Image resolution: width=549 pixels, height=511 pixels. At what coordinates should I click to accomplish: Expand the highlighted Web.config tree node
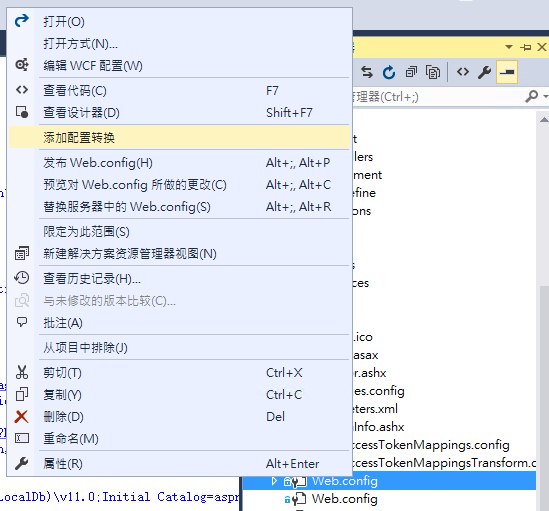click(x=274, y=481)
